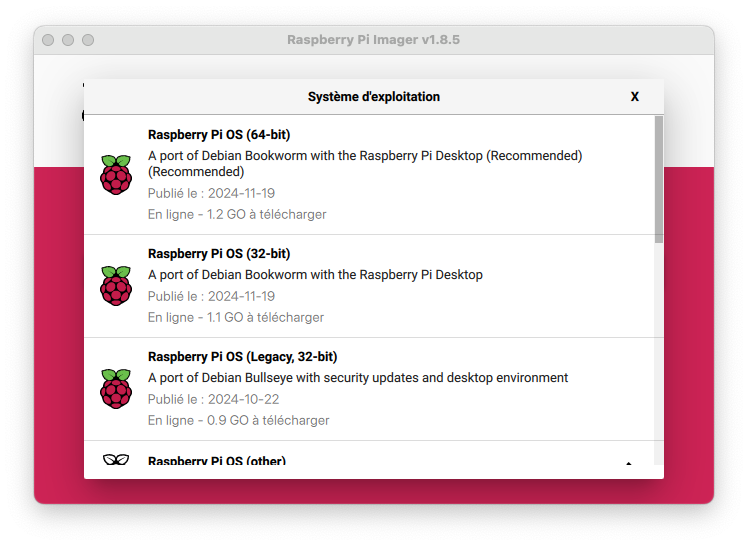Click the 32-bit entry's 'Publié le : 2024-11-19'
This screenshot has height=546, width=748.
tap(211, 297)
